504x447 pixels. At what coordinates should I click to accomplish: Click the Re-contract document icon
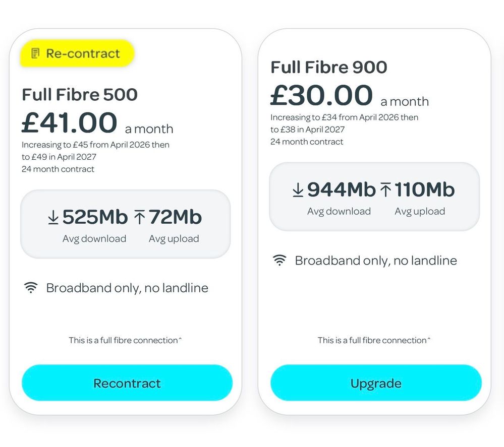[x=35, y=53]
